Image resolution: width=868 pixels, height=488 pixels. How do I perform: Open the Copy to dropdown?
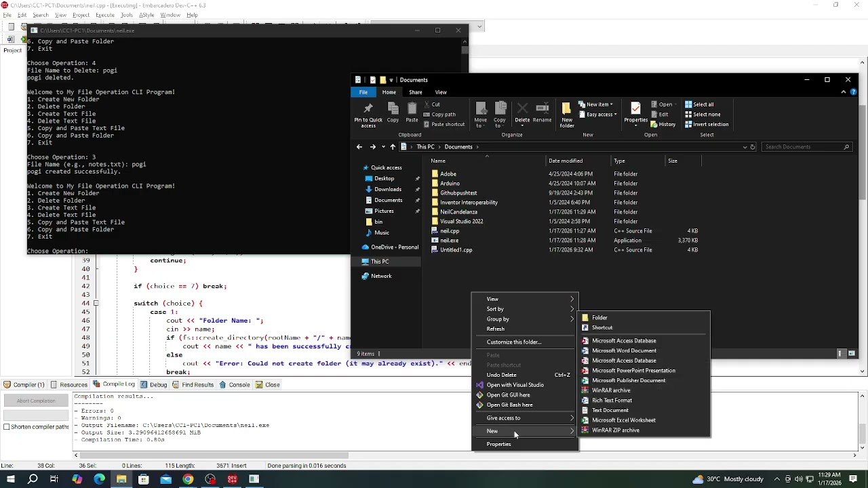click(500, 115)
